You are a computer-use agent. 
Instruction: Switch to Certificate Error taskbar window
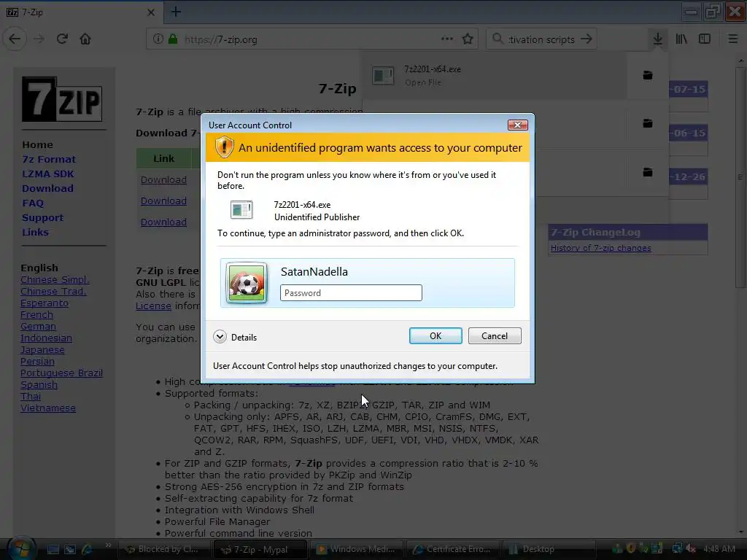(452, 549)
